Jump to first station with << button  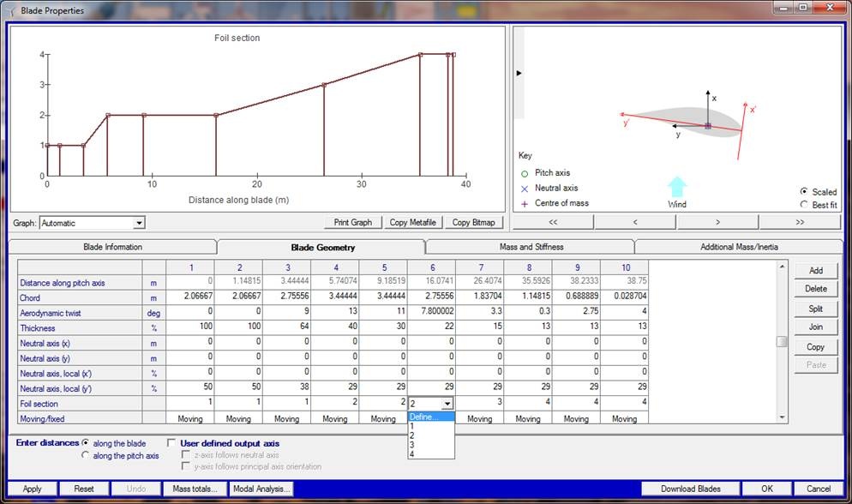click(553, 222)
